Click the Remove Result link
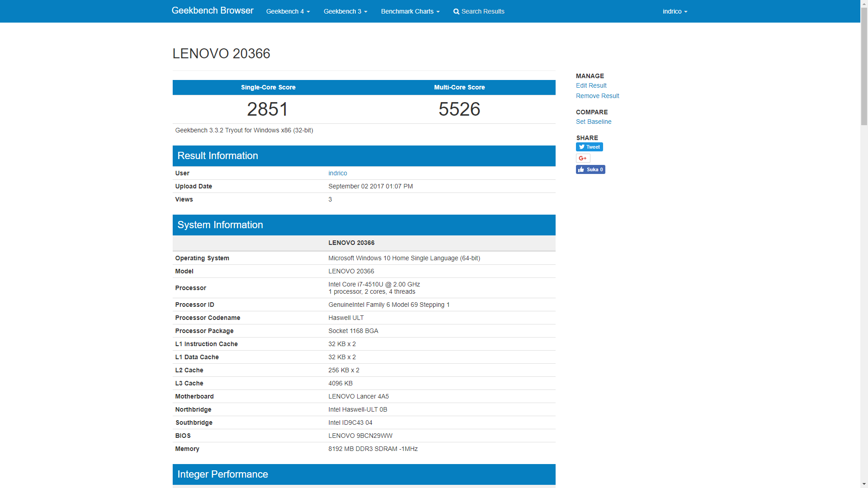This screenshot has width=868, height=488. point(597,96)
